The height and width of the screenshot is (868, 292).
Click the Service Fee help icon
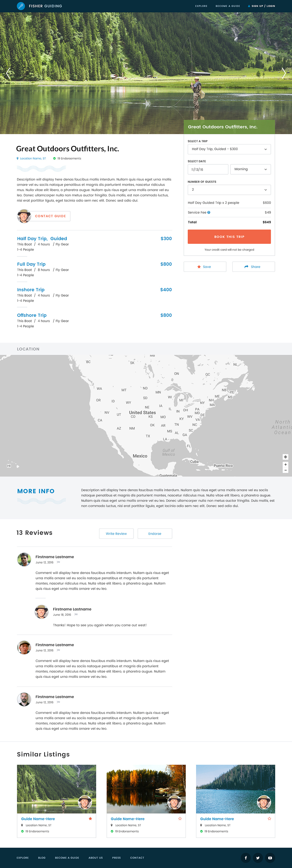pyautogui.click(x=209, y=212)
